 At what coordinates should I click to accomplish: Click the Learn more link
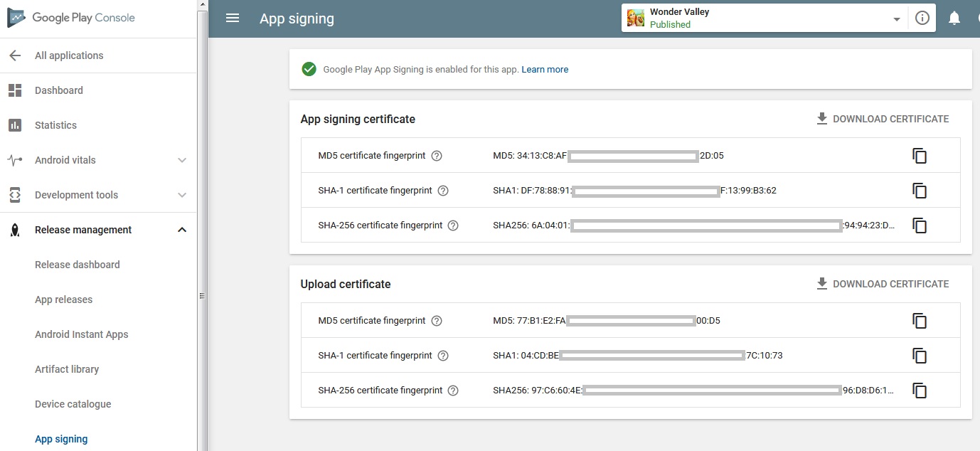pyautogui.click(x=545, y=69)
